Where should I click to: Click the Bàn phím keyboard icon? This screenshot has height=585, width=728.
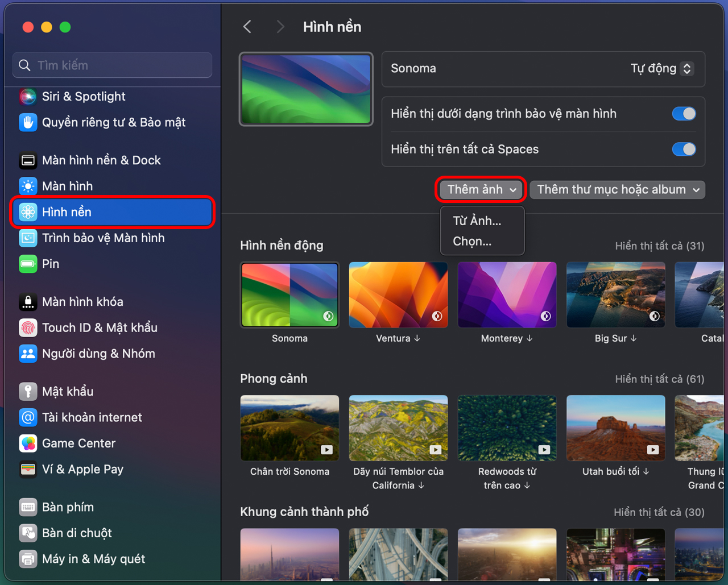point(28,507)
